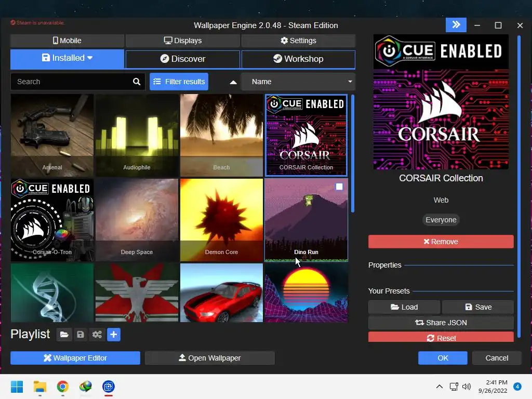Toggle sort order with ascending arrow
Viewport: 532px width, 399px height.
pyautogui.click(x=233, y=82)
